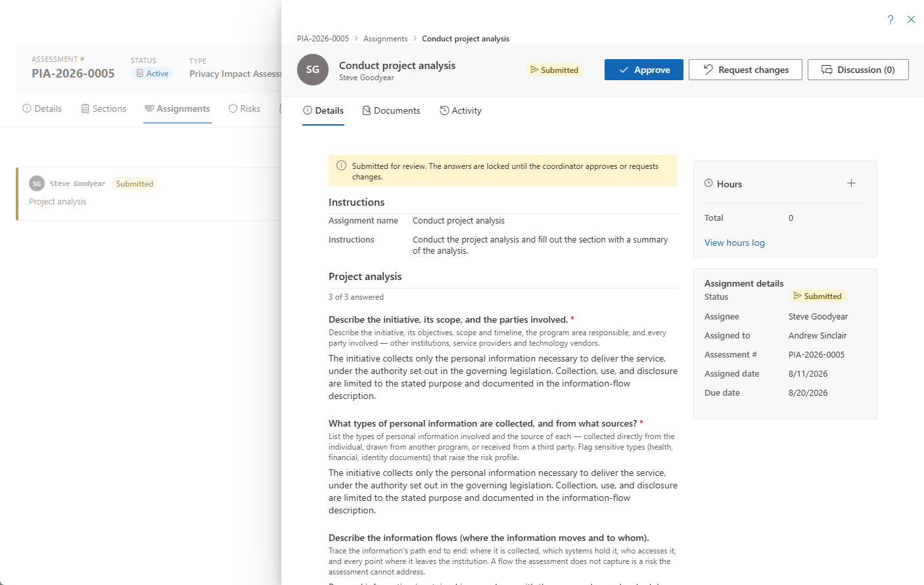924x585 pixels.
Task: Open the View hours log link
Action: tap(735, 243)
